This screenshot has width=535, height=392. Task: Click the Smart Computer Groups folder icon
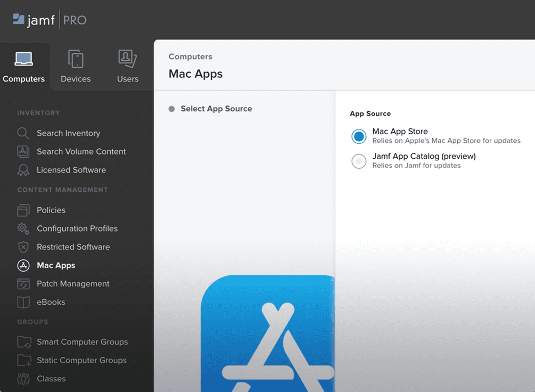coord(24,342)
